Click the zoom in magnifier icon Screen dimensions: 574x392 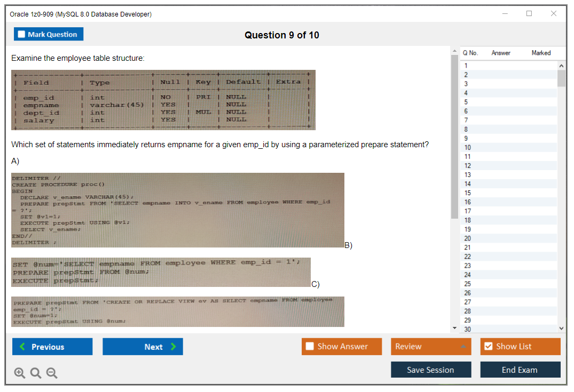(19, 373)
